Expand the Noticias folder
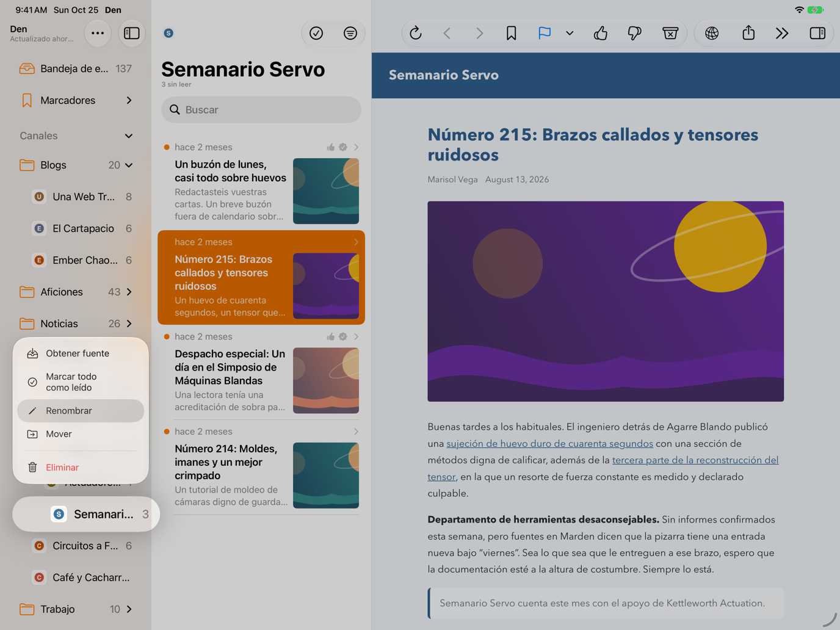The image size is (840, 630). [x=129, y=324]
